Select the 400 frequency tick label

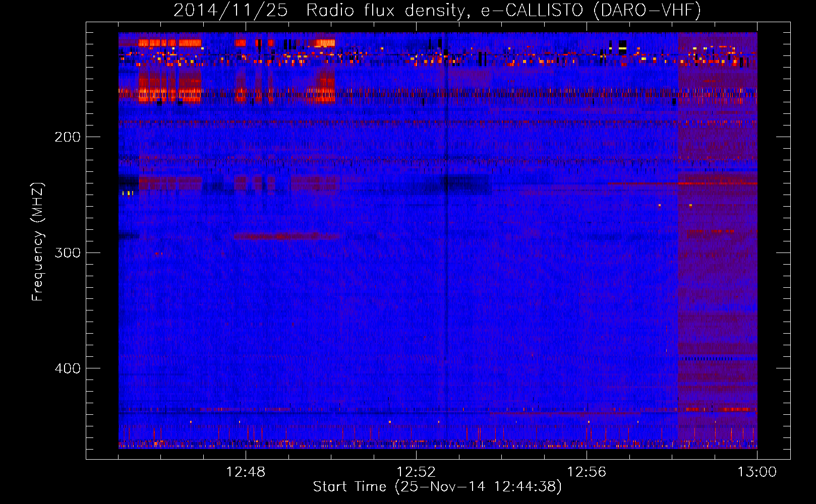tap(68, 368)
